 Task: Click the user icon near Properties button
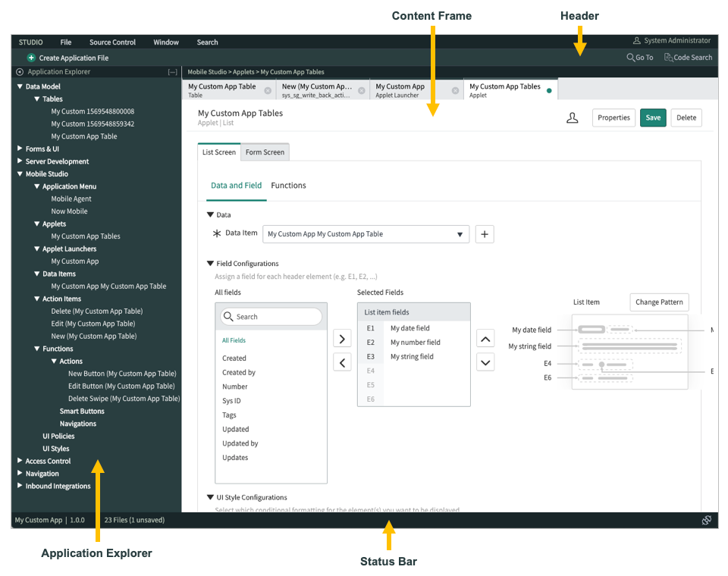coord(573,117)
